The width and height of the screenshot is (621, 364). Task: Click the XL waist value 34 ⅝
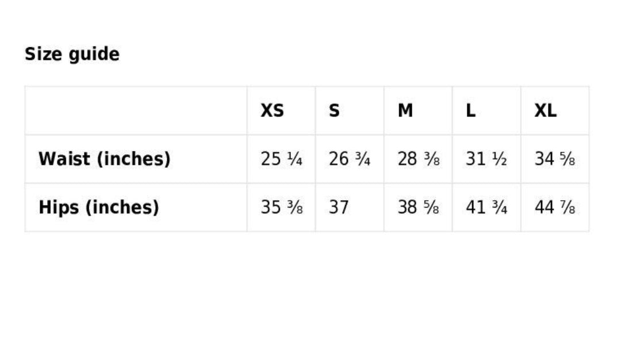click(x=554, y=159)
